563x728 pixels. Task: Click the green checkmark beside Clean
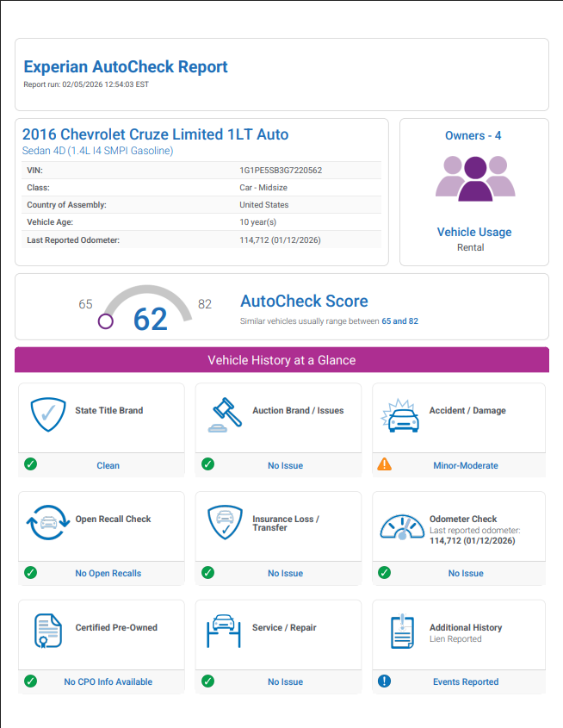[31, 464]
